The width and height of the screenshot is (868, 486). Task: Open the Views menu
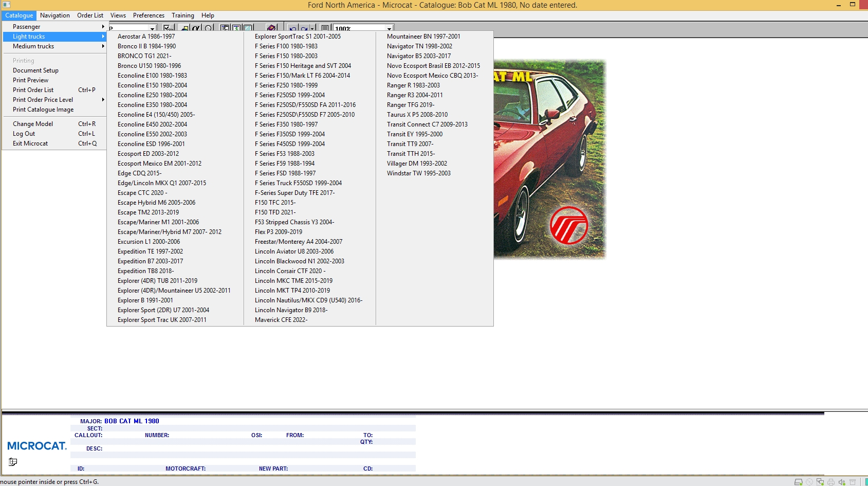[x=118, y=15]
